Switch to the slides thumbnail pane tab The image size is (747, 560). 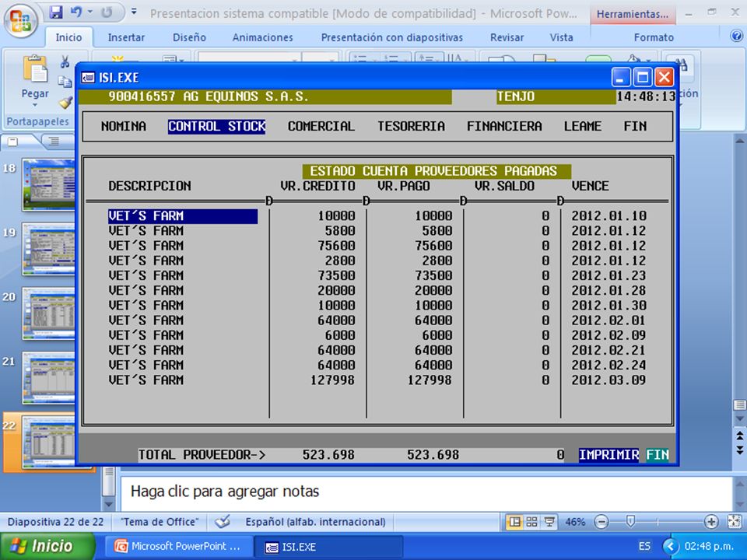[14, 141]
